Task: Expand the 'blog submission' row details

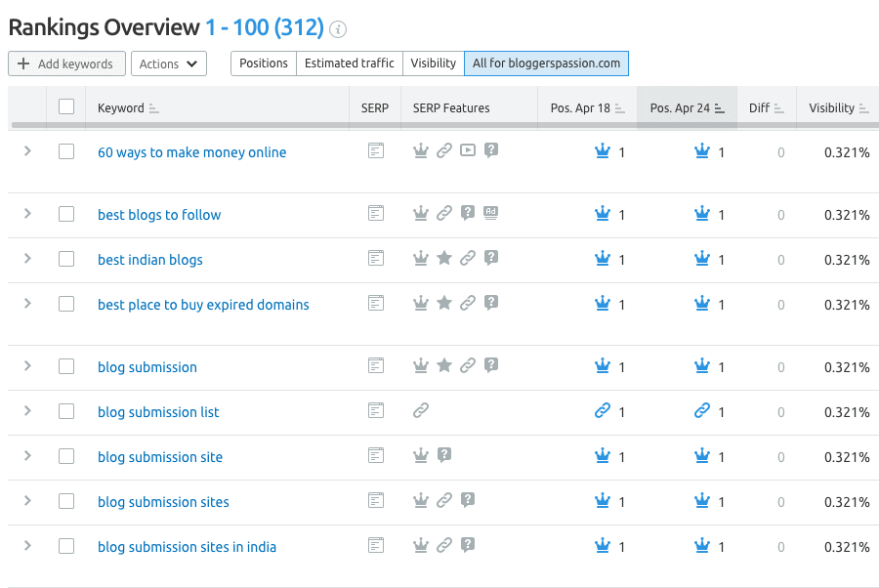Action: click(27, 366)
